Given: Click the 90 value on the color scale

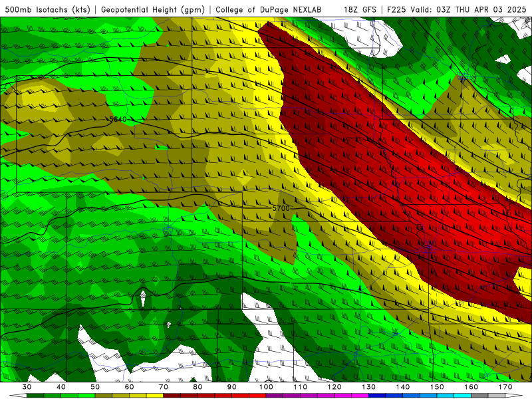Looking at the screenshot, I should tap(232, 387).
